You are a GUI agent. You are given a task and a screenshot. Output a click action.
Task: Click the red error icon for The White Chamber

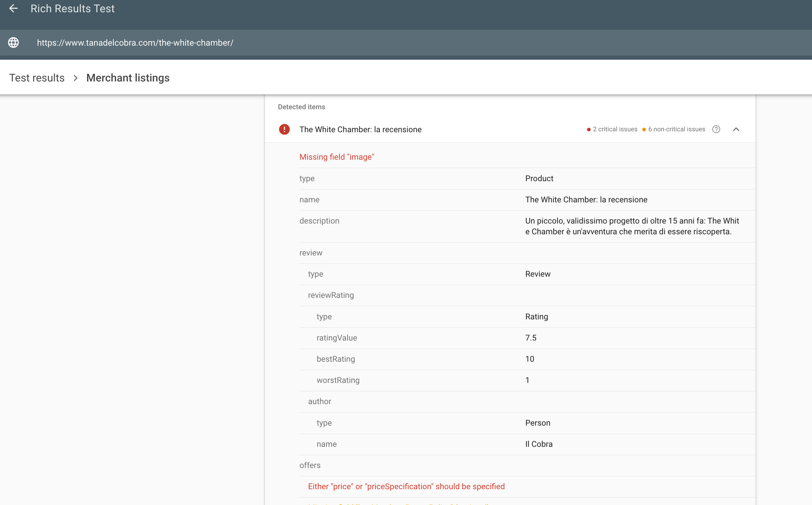click(x=284, y=129)
